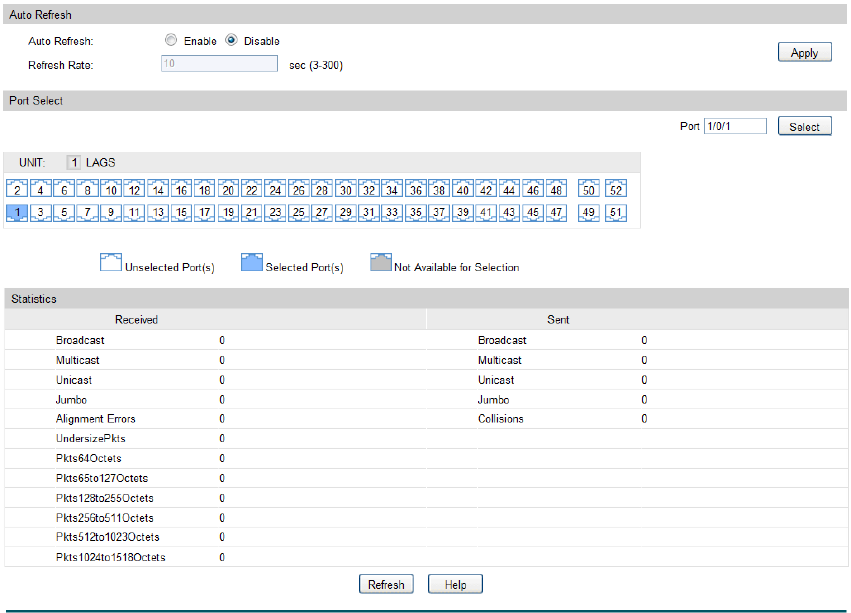This screenshot has width=851, height=613.
Task: Select port 1 icon
Action: click(x=17, y=212)
